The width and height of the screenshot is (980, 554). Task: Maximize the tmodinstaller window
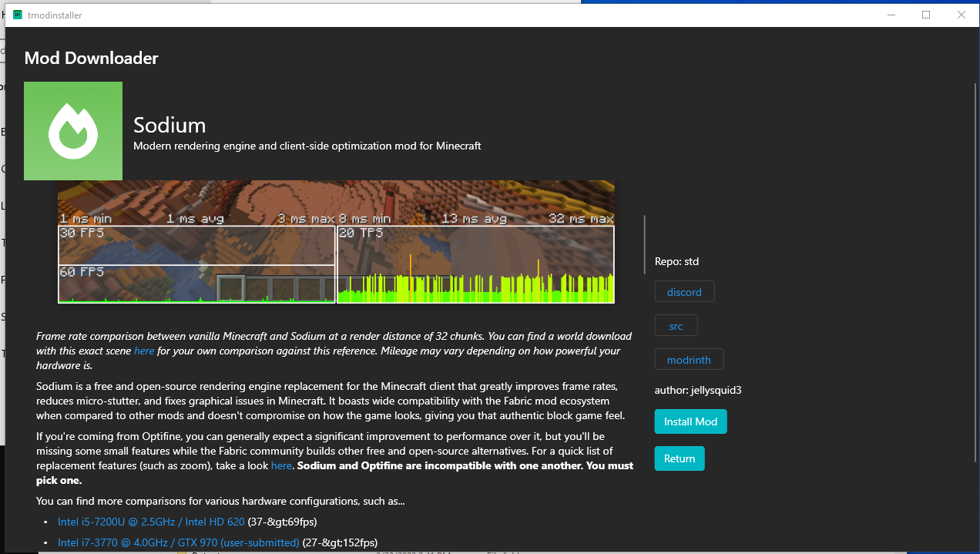[x=926, y=15]
